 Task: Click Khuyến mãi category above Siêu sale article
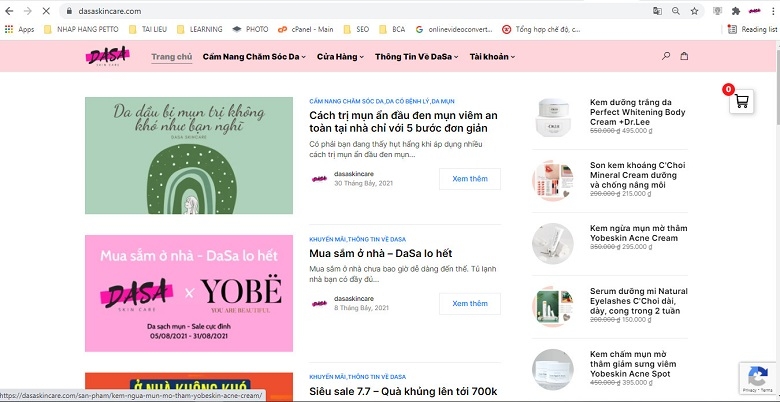click(x=327, y=377)
